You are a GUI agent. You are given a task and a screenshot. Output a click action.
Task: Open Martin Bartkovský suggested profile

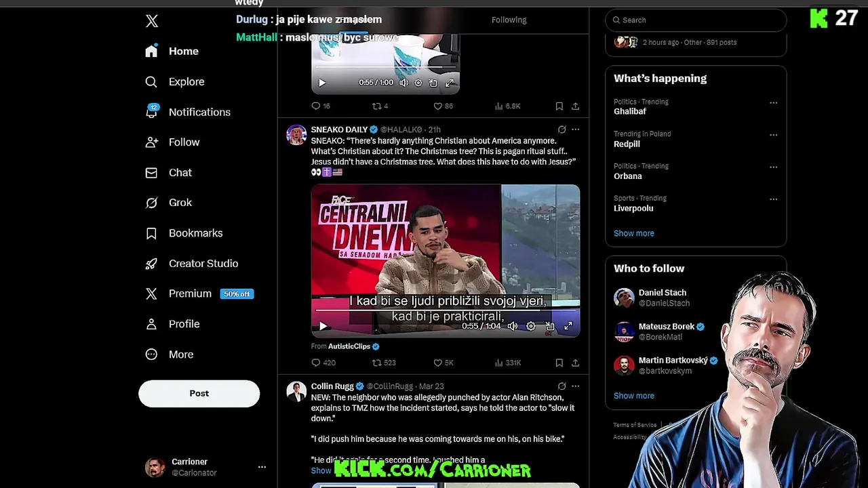click(x=673, y=361)
